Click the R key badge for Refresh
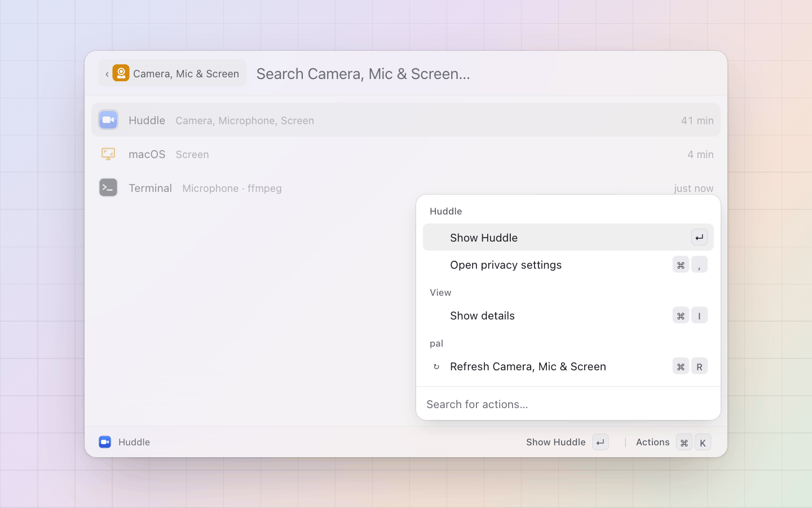The image size is (812, 508). point(699,366)
